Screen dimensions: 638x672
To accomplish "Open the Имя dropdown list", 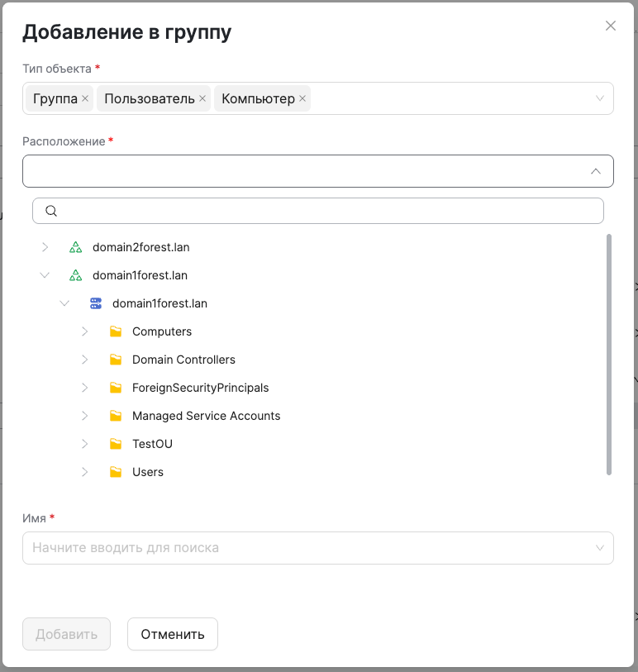I will (x=602, y=547).
